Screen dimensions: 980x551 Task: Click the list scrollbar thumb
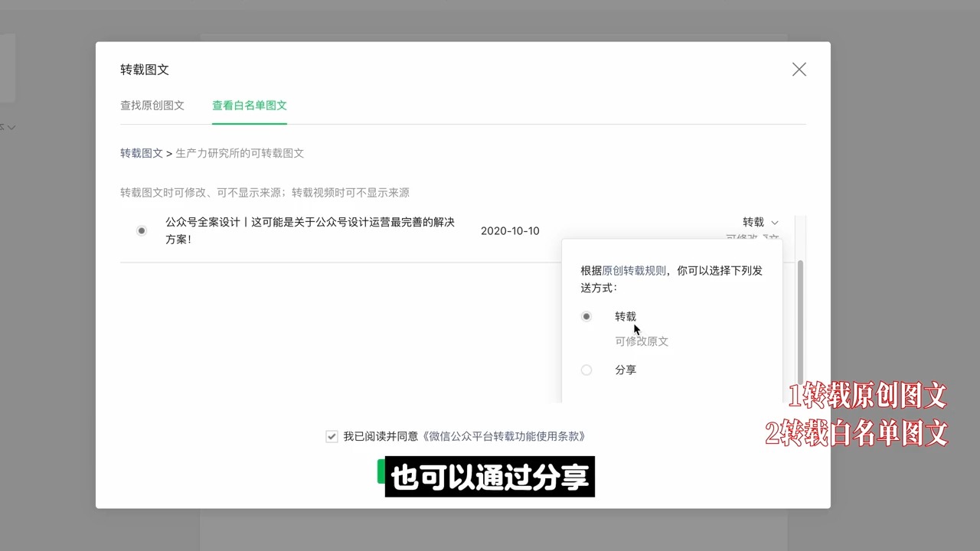click(x=800, y=321)
